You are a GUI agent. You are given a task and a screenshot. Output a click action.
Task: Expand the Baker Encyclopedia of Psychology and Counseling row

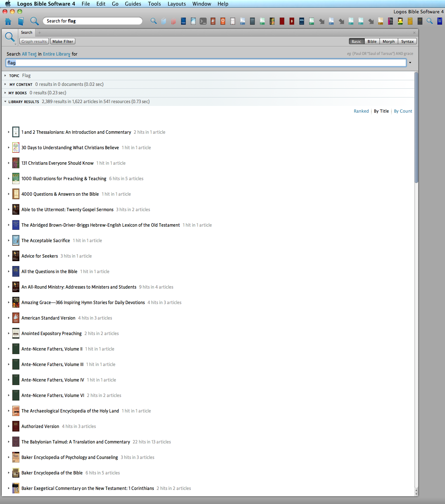pyautogui.click(x=9, y=457)
